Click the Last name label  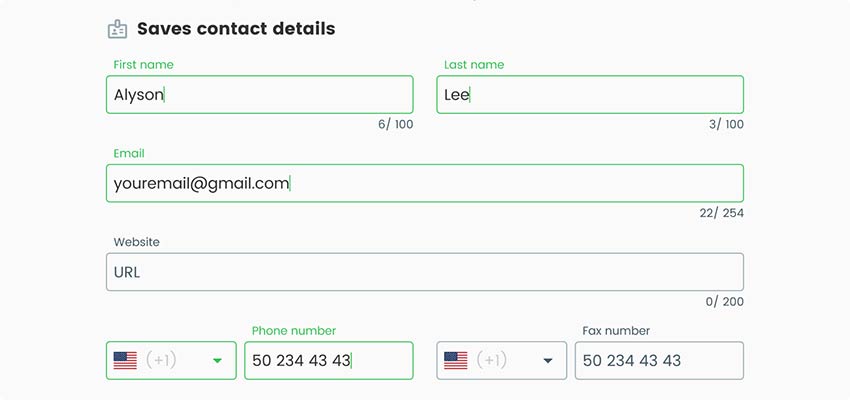pyautogui.click(x=474, y=64)
